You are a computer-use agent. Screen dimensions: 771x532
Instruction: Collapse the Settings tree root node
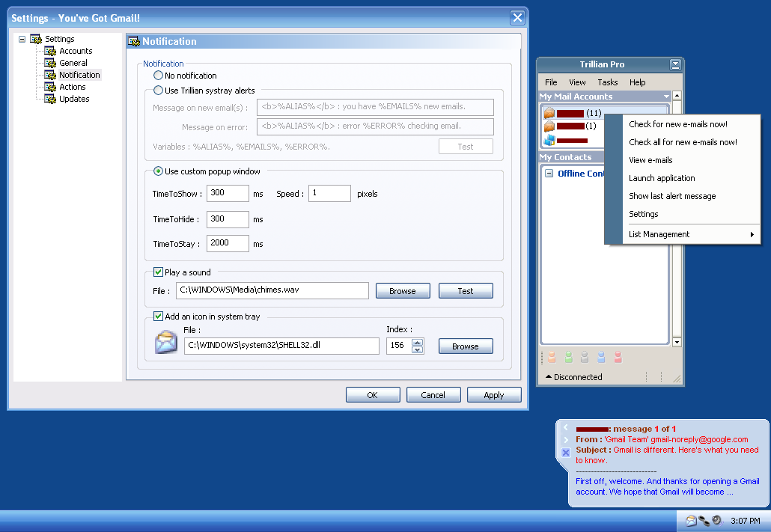(22, 39)
